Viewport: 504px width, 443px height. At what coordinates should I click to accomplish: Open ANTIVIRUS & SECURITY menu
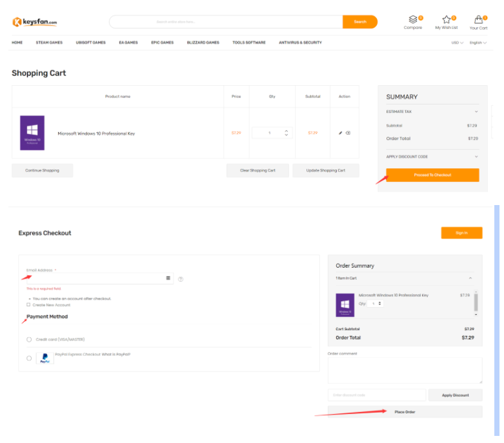300,43
